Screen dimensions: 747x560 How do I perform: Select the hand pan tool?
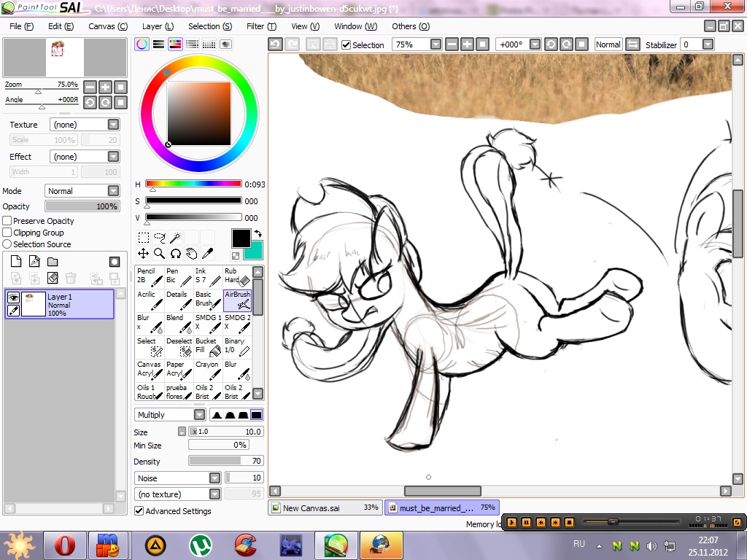(192, 253)
